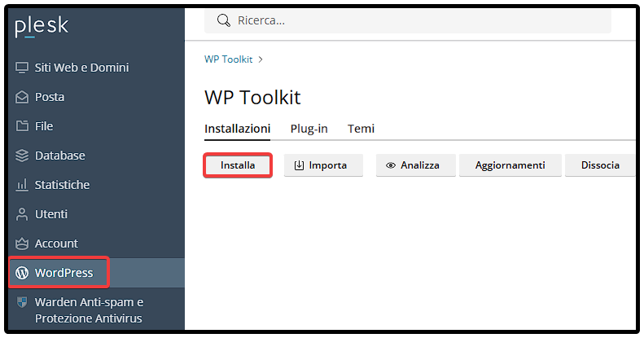The image size is (644, 338).
Task: Click the monitor icon beside Siti Web e Domini
Action: tap(22, 68)
